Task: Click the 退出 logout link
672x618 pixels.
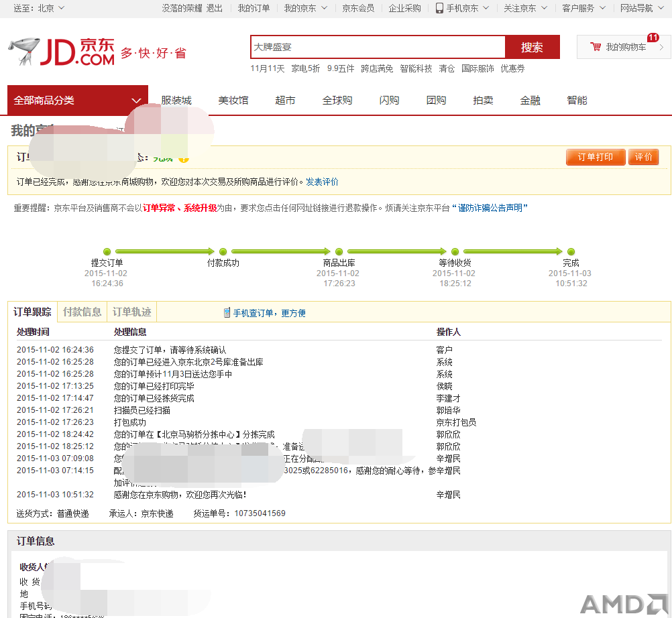Action: 215,8
